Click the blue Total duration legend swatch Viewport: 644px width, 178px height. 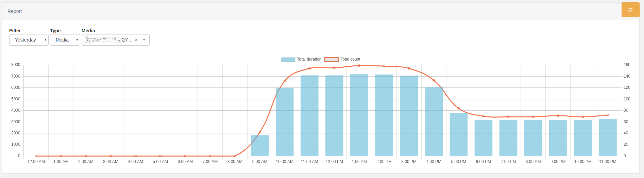[x=288, y=60]
